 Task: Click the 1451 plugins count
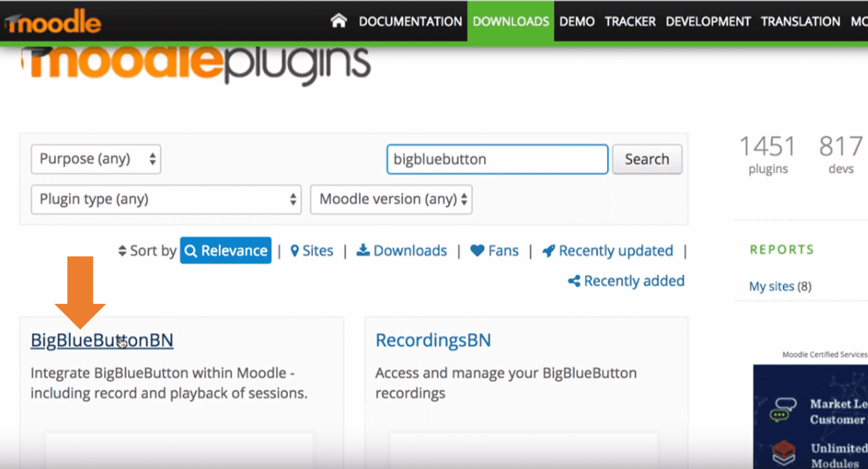(x=768, y=155)
